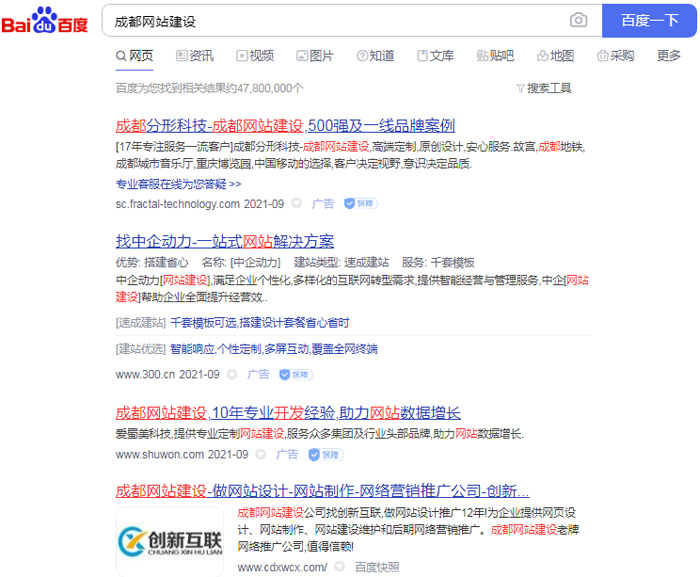Open 成都网站建设,10年专业开发经验 title link
This screenshot has height=577, width=700.
(288, 413)
